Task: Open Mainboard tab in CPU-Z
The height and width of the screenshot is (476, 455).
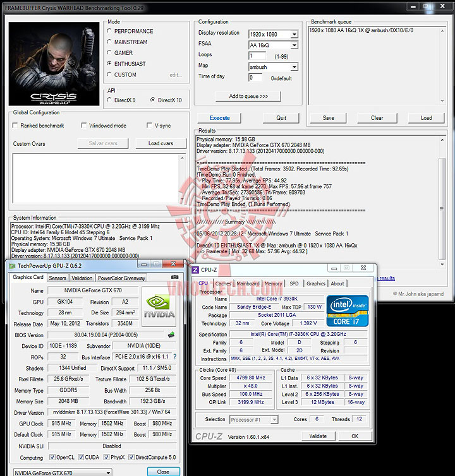Action: point(248,283)
